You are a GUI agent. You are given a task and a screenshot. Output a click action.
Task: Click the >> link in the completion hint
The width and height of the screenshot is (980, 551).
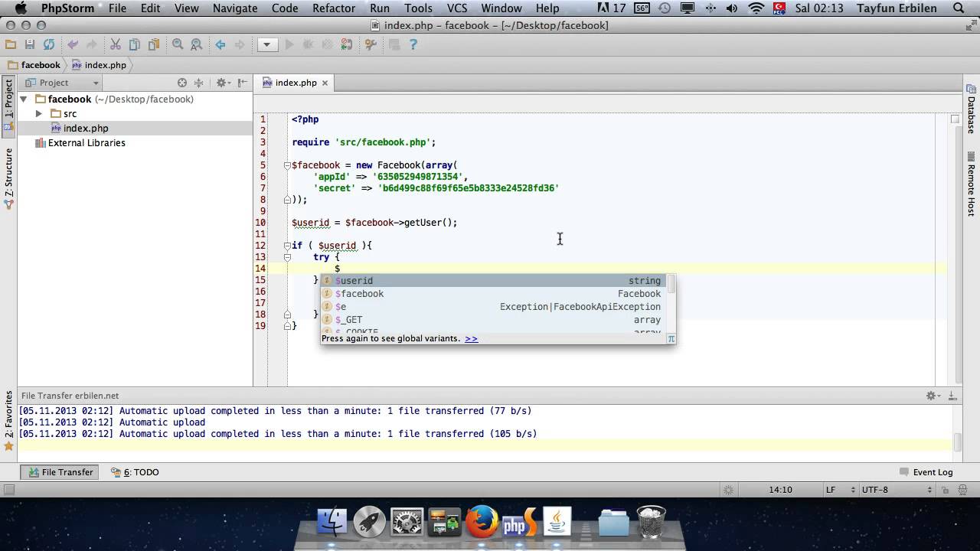tap(471, 338)
